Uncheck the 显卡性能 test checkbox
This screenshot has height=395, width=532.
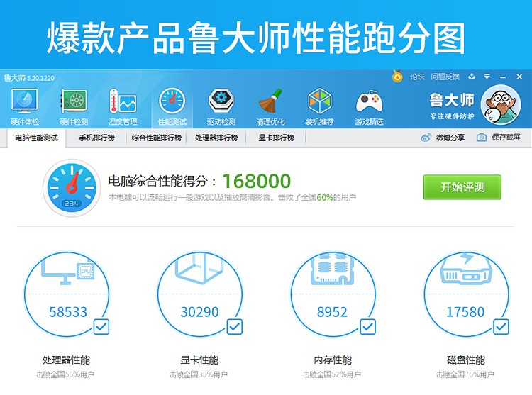point(235,327)
